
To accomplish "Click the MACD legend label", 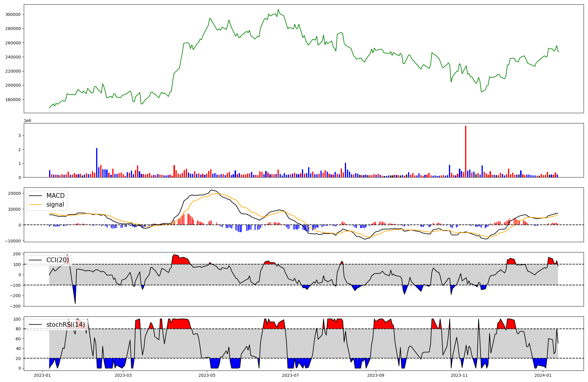I will [x=55, y=196].
